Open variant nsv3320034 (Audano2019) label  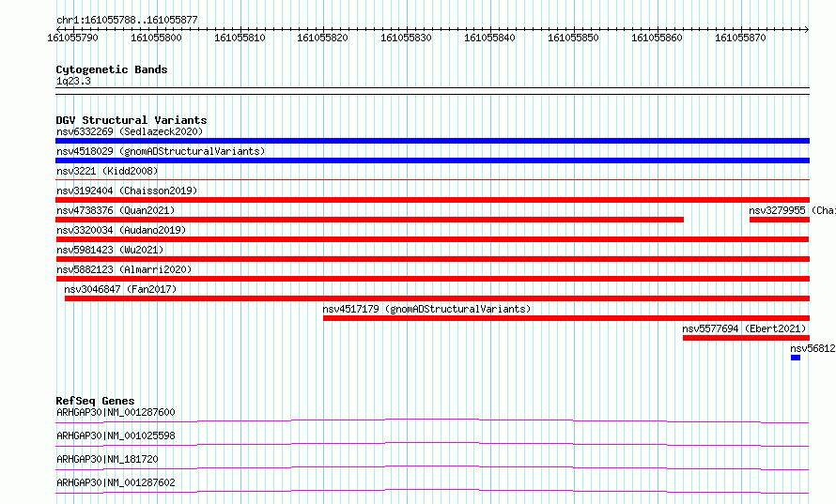pyautogui.click(x=121, y=230)
